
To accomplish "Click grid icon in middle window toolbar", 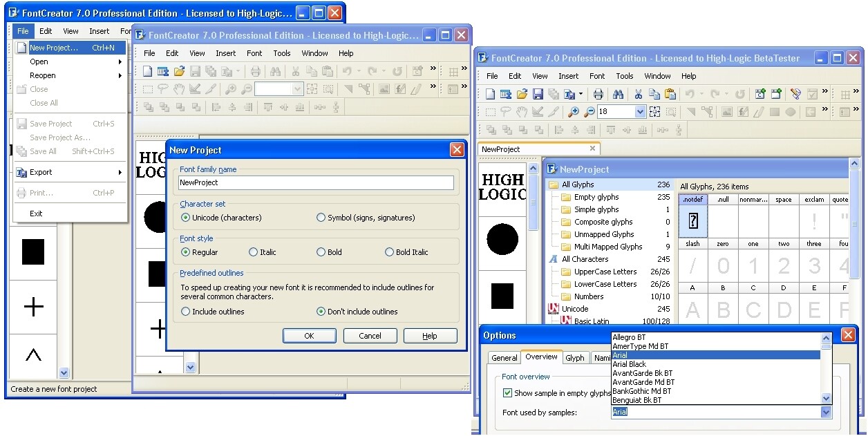I will coord(453,71).
